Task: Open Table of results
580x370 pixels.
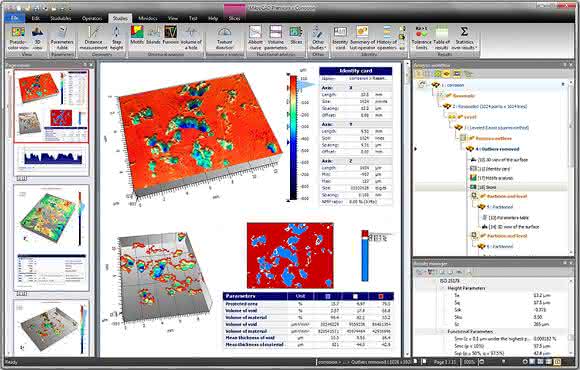Action: click(x=441, y=38)
